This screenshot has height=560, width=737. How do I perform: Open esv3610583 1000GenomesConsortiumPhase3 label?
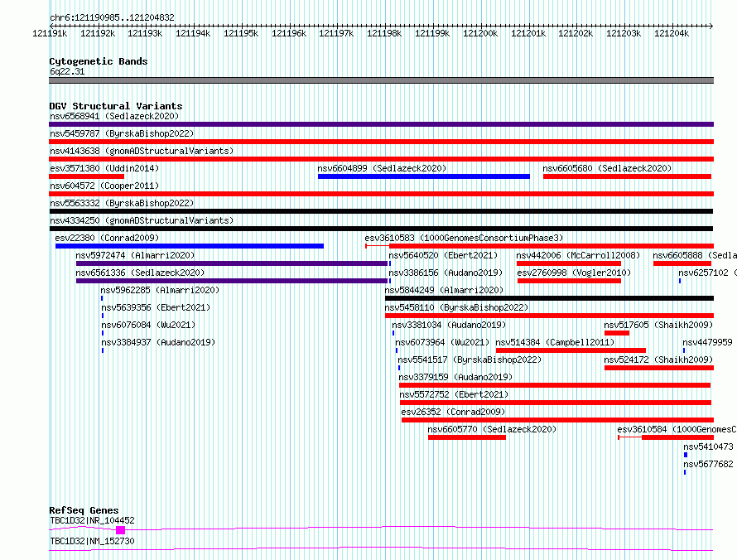pyautogui.click(x=464, y=238)
